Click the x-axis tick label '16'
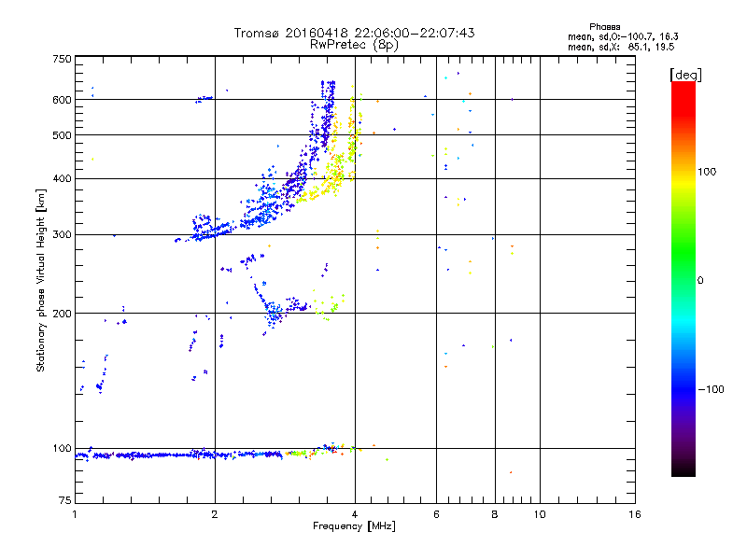Screen dimensions: 747x560 (x=635, y=514)
